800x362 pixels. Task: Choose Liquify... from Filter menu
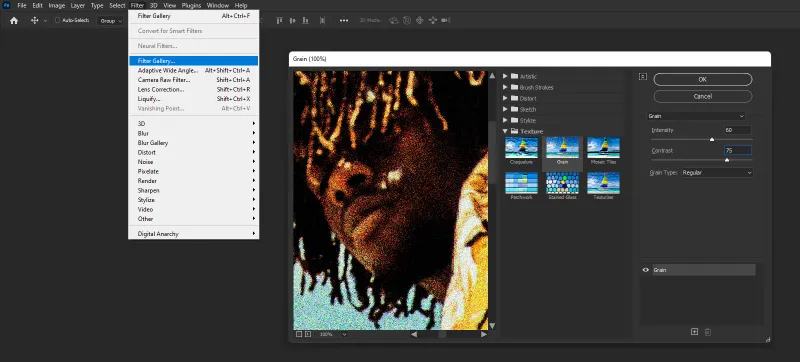click(193, 99)
